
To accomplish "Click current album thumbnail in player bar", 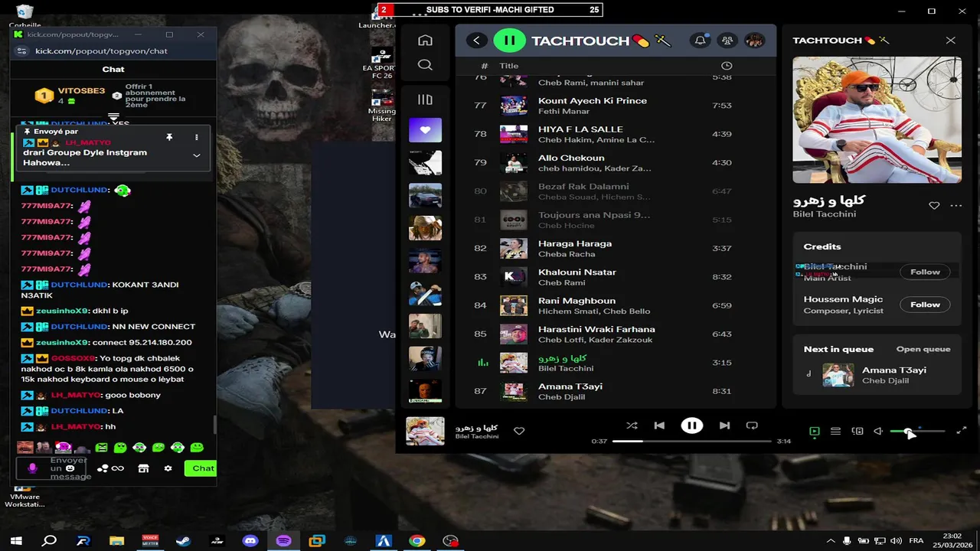I will click(x=425, y=431).
